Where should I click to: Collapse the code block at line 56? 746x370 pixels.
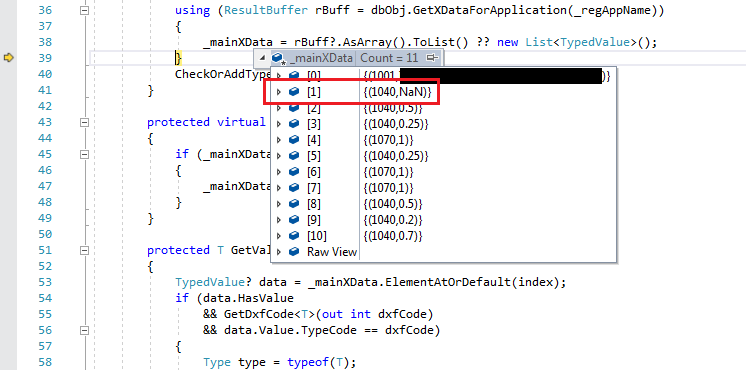point(85,330)
